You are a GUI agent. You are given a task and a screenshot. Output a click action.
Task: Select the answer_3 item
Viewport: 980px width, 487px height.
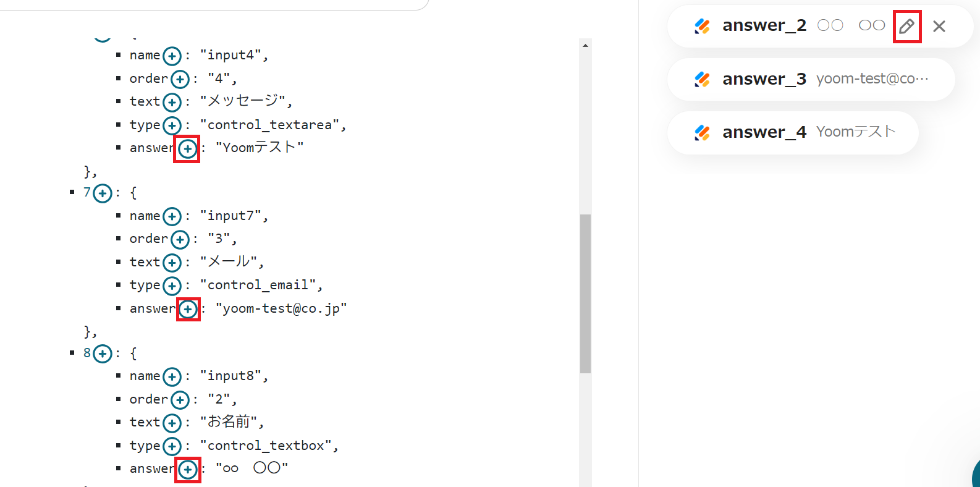click(x=811, y=79)
